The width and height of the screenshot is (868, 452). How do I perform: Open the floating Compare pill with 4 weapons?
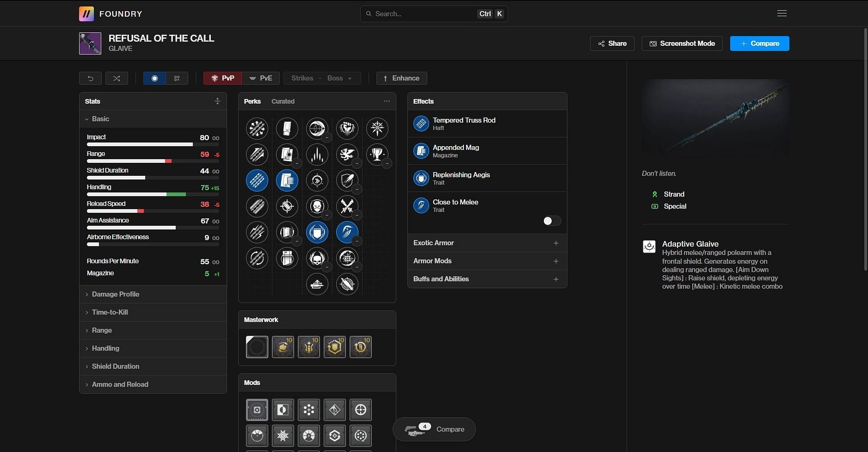click(434, 429)
